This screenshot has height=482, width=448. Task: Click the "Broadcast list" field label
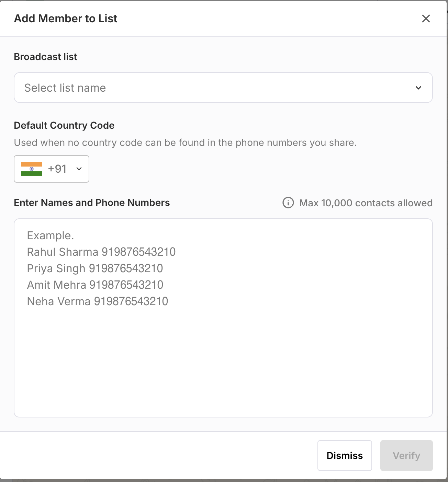45,57
